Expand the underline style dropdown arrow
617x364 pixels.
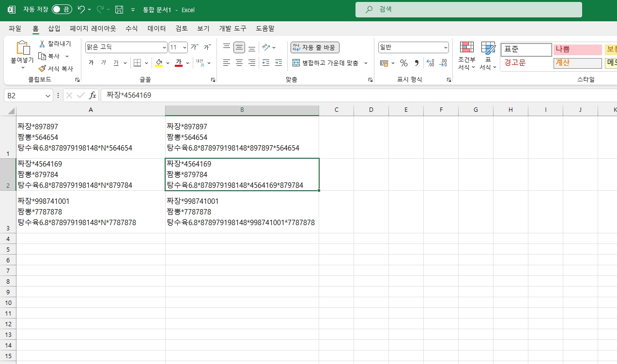[125, 63]
